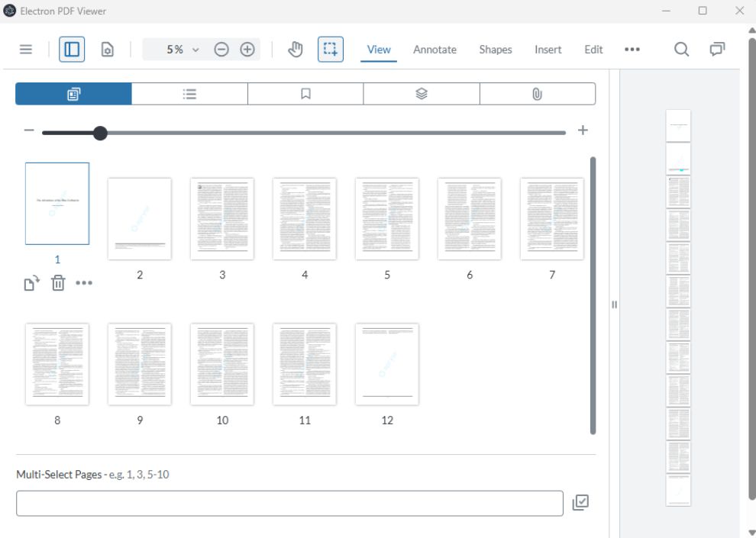Switch to the View tab

pyautogui.click(x=379, y=50)
